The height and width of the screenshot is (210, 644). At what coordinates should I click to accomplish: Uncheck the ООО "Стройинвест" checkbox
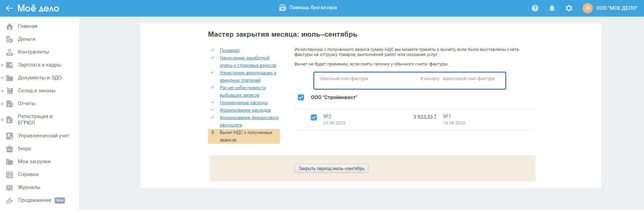pos(301,97)
